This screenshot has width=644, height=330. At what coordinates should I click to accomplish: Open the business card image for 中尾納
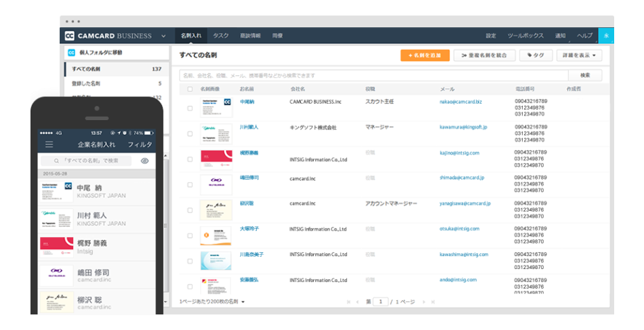[x=216, y=107]
